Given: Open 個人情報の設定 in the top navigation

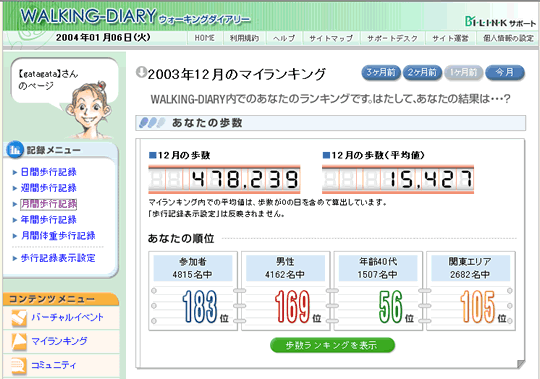Looking at the screenshot, I should coord(508,38).
